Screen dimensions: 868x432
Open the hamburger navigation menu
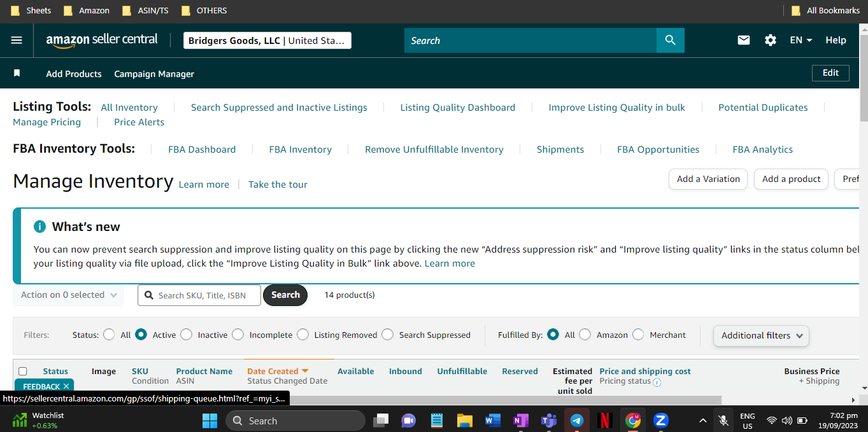coord(17,40)
